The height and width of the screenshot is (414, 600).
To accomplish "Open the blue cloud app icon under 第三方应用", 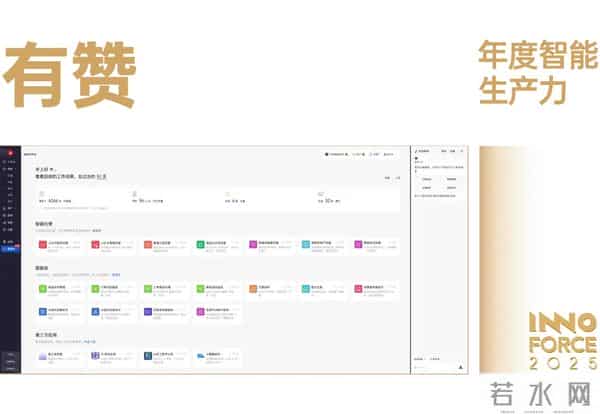I will pos(200,355).
